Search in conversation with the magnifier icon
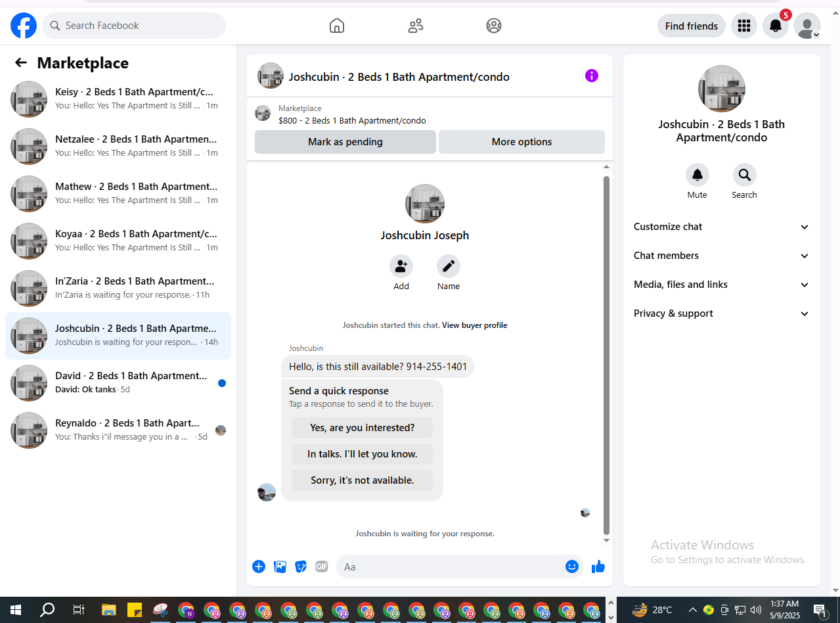Viewport: 840px width, 623px height. (x=745, y=175)
